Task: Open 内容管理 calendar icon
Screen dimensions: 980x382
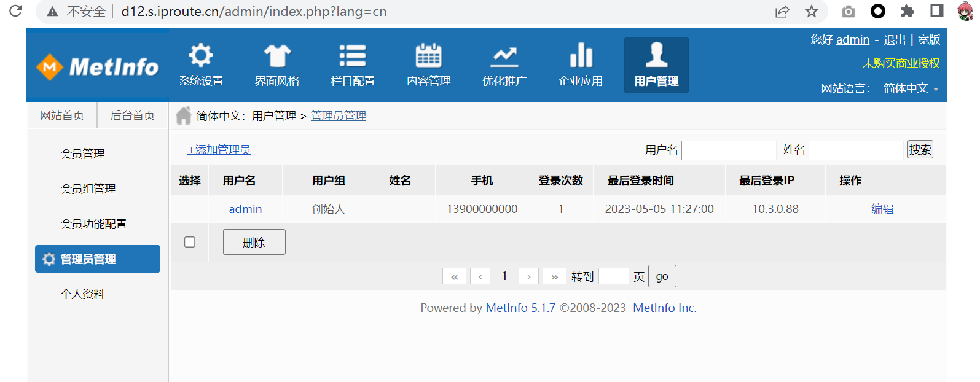Action: pos(428,56)
